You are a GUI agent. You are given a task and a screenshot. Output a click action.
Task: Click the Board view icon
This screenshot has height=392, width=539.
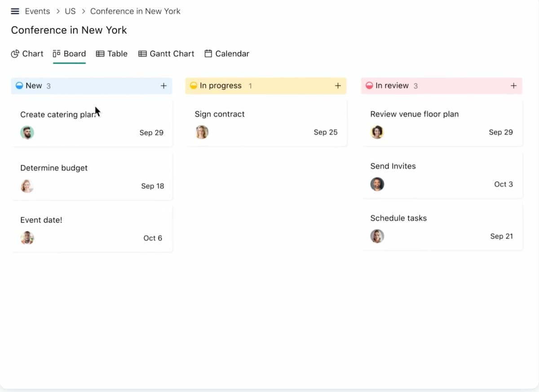click(x=57, y=53)
